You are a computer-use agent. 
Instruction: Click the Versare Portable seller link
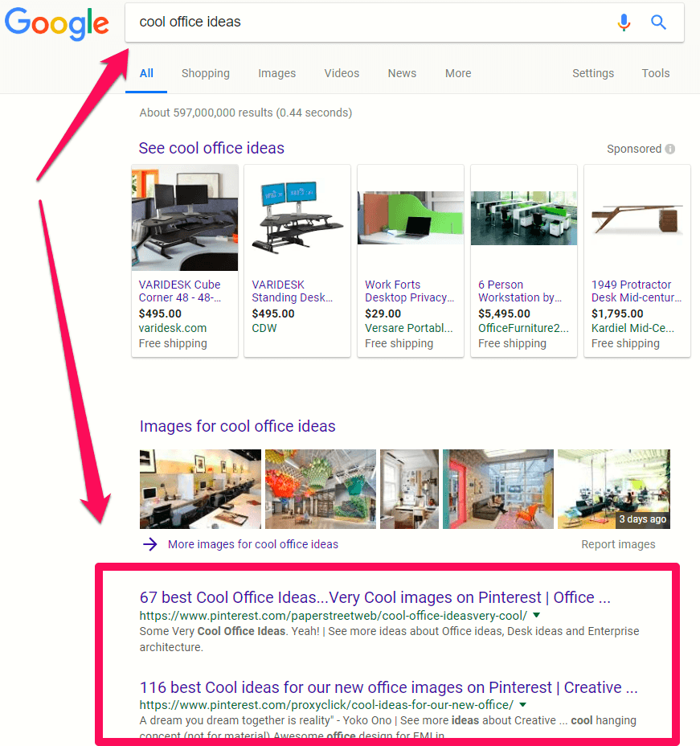(x=409, y=328)
